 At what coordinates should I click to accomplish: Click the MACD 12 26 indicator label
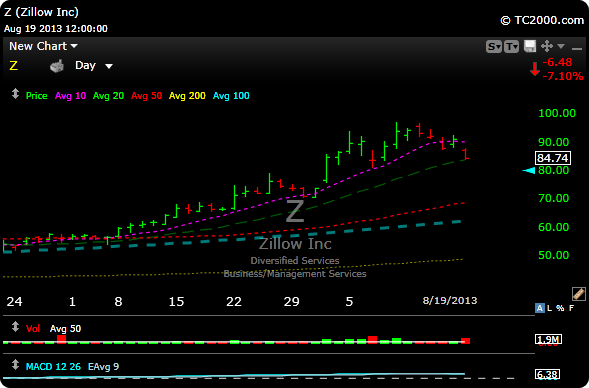pyautogui.click(x=53, y=367)
